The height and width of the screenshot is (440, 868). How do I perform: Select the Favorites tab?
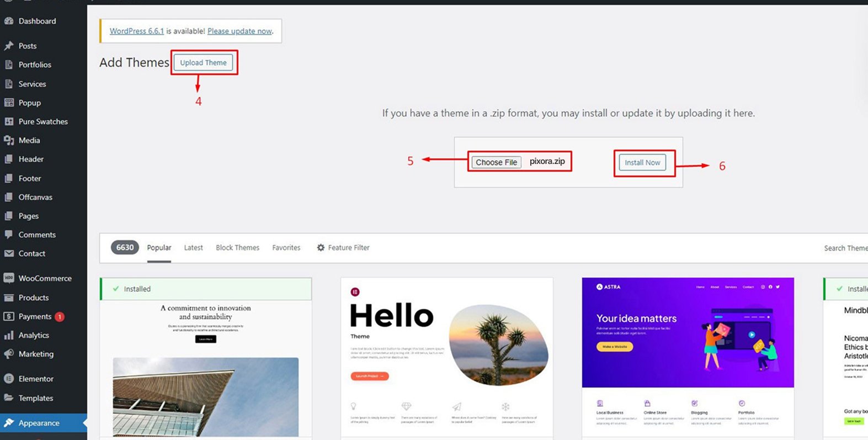point(286,248)
